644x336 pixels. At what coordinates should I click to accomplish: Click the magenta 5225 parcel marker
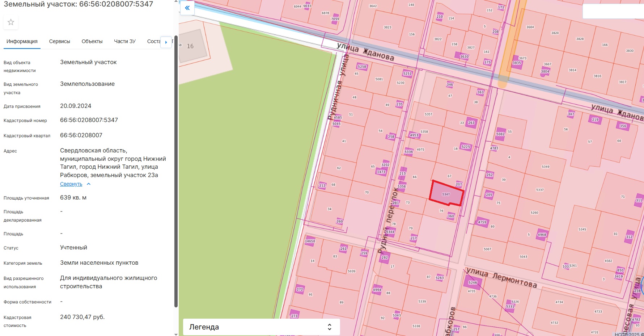pyautogui.click(x=466, y=147)
